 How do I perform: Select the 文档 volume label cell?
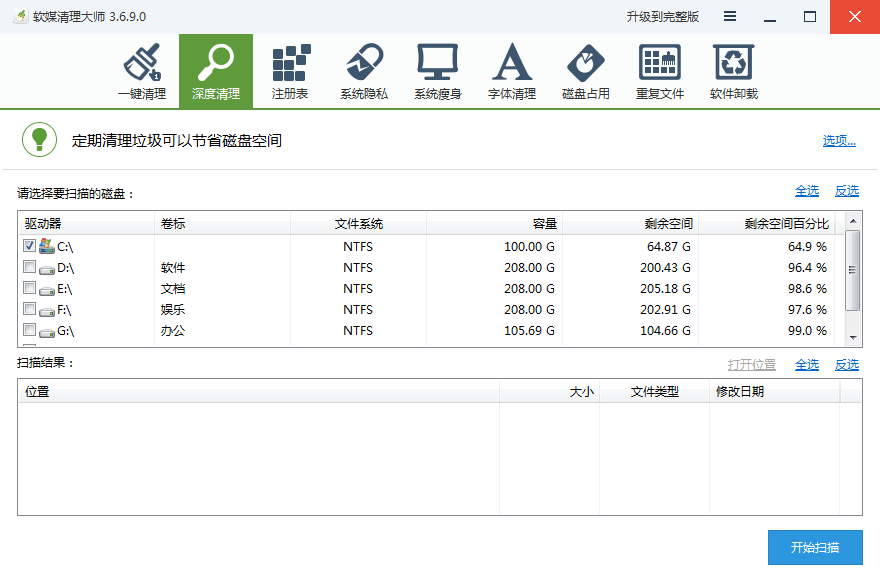click(x=172, y=288)
